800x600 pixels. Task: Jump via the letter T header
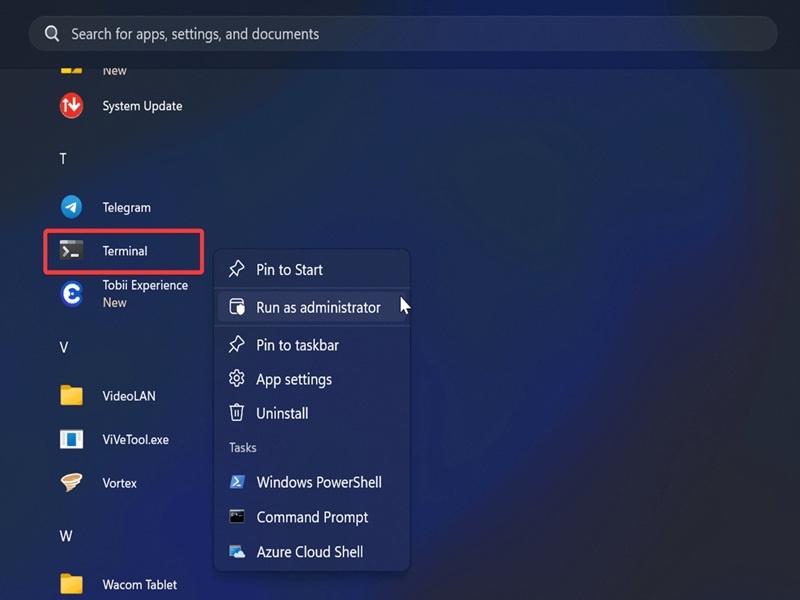(63, 159)
